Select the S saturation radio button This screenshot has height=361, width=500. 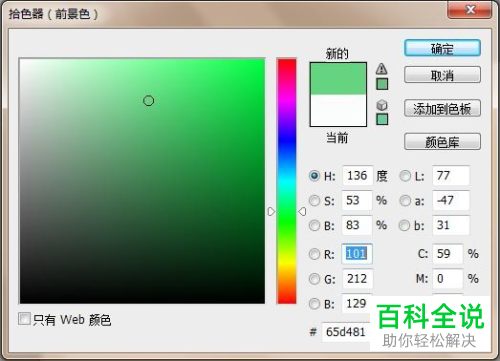point(314,201)
